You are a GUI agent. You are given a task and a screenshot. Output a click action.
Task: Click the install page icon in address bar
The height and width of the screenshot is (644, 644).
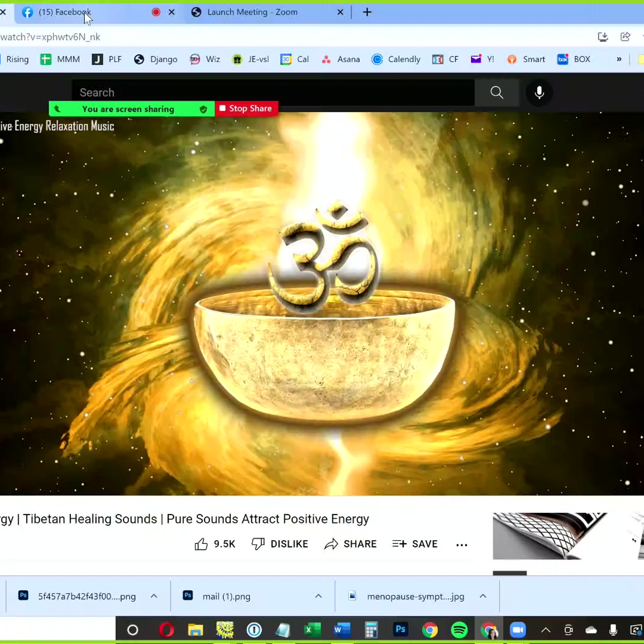point(603,37)
